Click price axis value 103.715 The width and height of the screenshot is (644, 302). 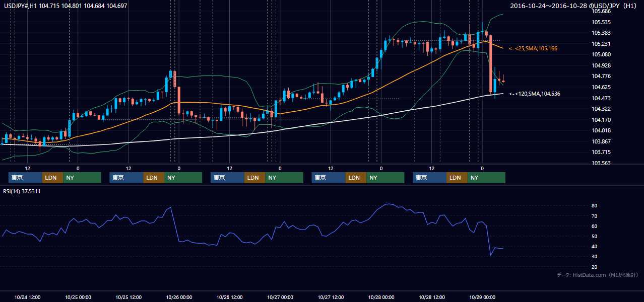602,152
